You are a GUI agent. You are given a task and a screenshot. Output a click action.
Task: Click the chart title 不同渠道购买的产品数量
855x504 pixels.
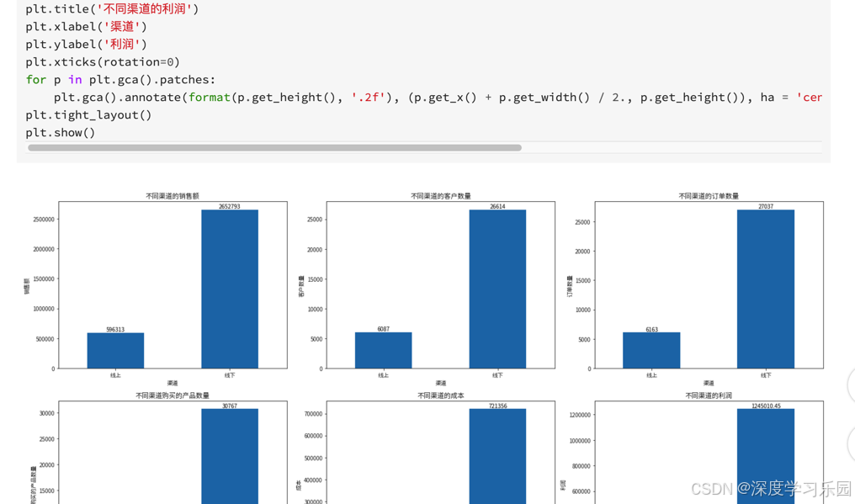tap(173, 395)
